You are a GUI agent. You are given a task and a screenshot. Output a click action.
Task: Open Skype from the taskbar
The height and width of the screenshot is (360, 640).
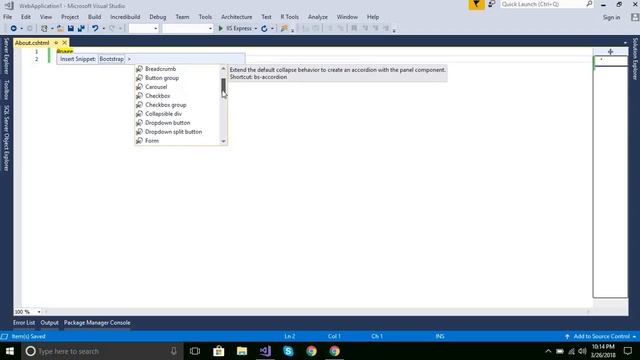tap(288, 351)
